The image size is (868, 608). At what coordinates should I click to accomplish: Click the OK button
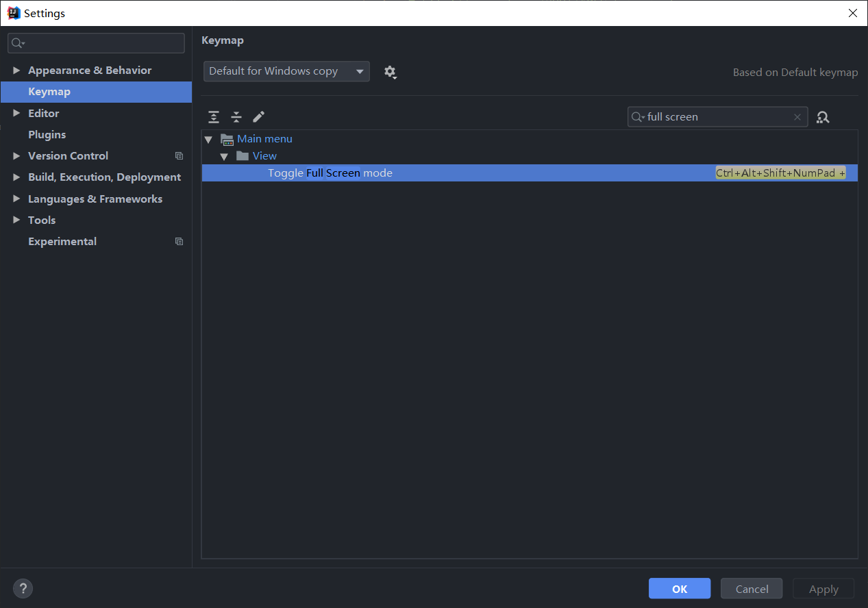(x=680, y=589)
